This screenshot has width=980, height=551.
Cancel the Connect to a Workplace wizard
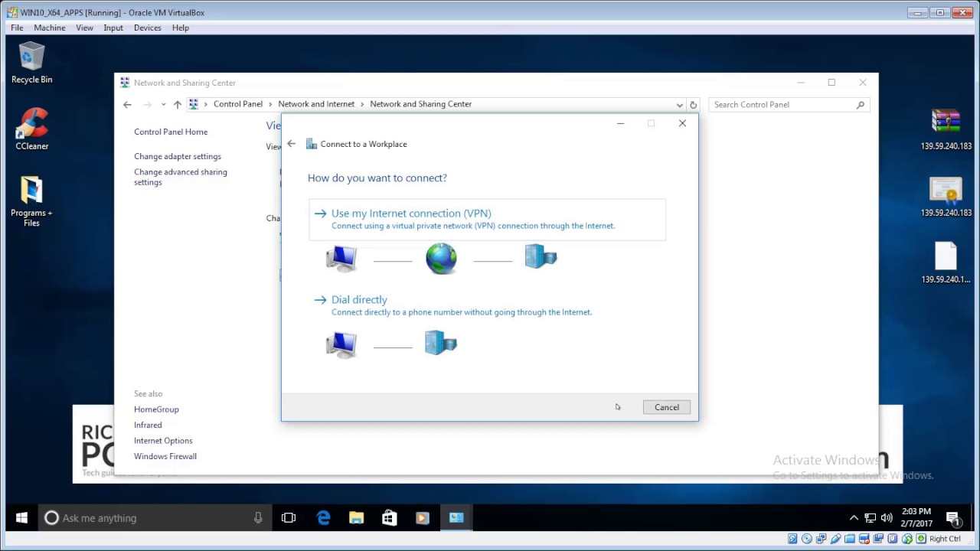[667, 407]
